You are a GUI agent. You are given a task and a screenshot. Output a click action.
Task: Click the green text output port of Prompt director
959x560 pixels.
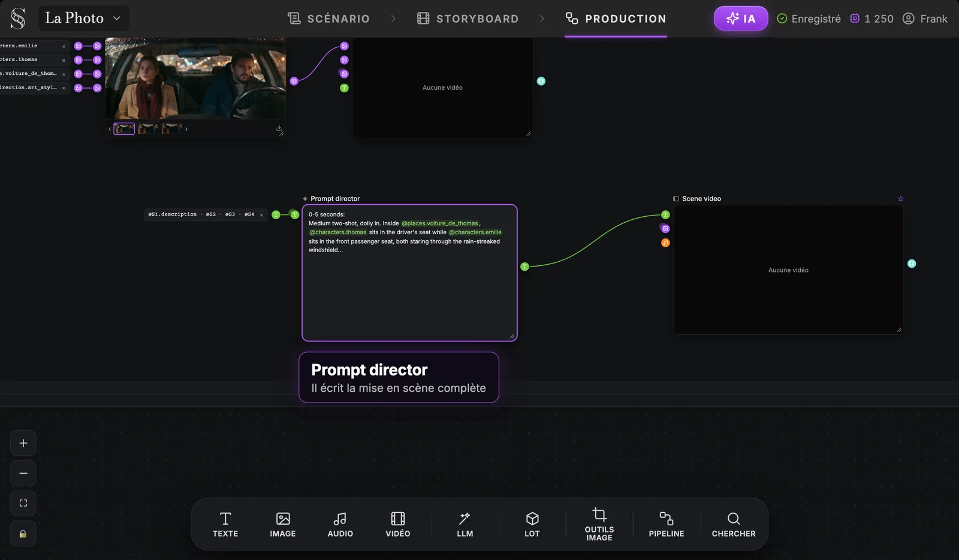[524, 267]
